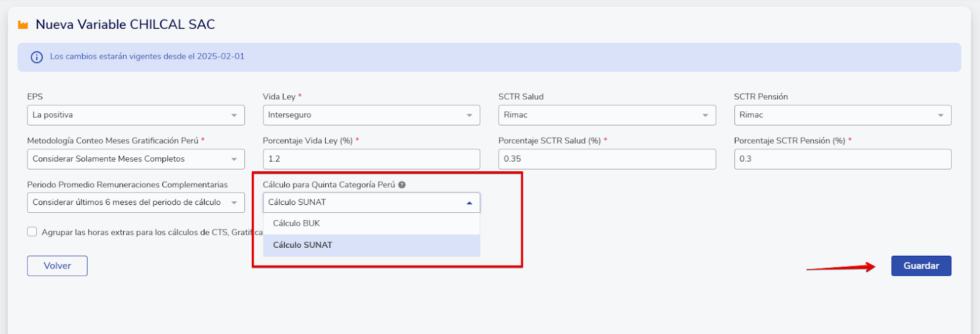This screenshot has width=980, height=334.
Task: Click the Porcentaje SCTR Pensión field
Action: (843, 159)
